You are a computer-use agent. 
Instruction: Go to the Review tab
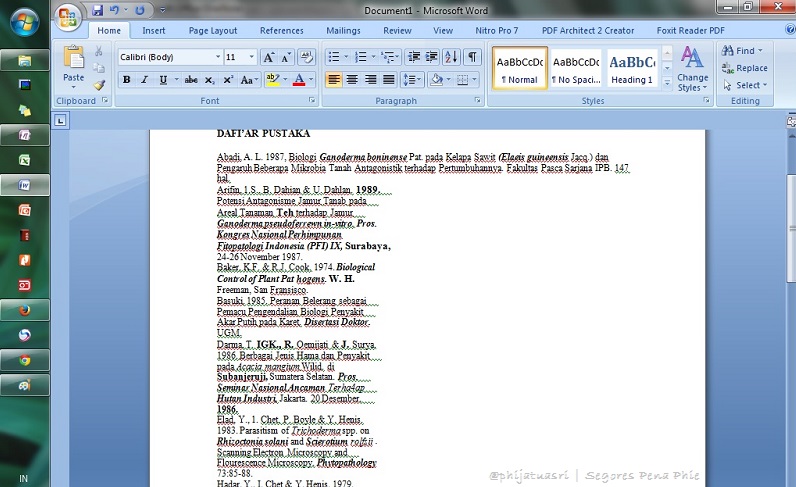[397, 30]
